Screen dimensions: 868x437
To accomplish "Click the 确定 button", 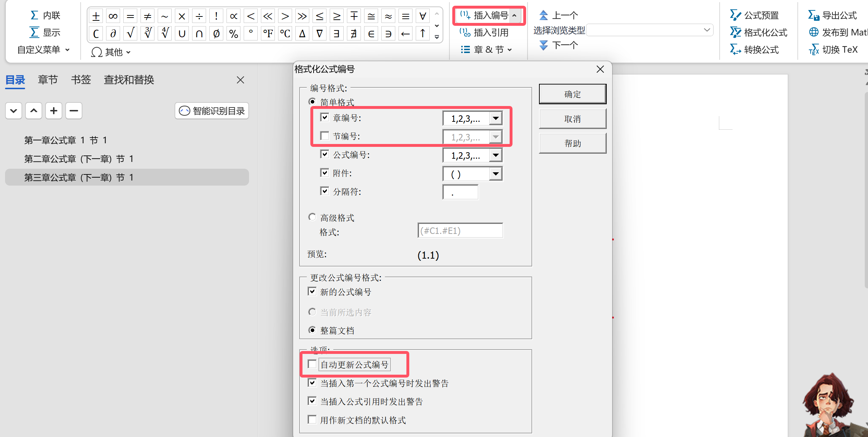I will pyautogui.click(x=572, y=94).
